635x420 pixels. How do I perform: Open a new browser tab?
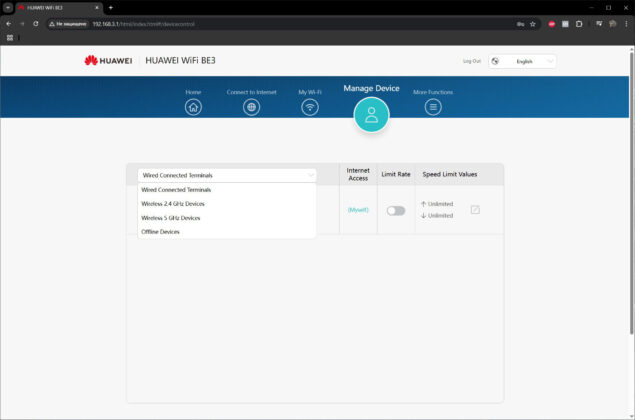[111, 8]
